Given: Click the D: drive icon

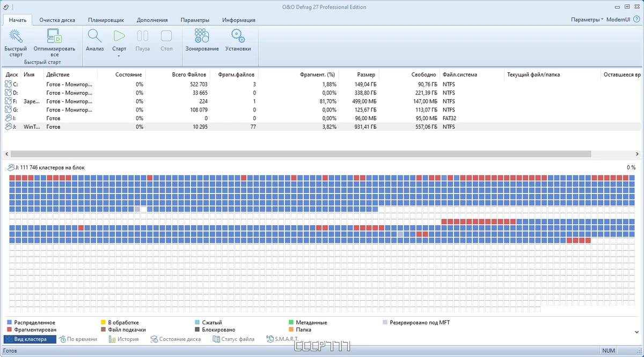Looking at the screenshot, I should click(8, 93).
